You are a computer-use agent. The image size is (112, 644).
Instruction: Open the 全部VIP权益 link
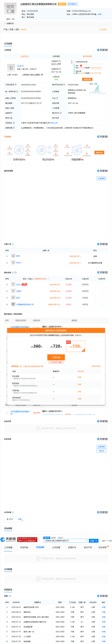[x=96, y=366]
